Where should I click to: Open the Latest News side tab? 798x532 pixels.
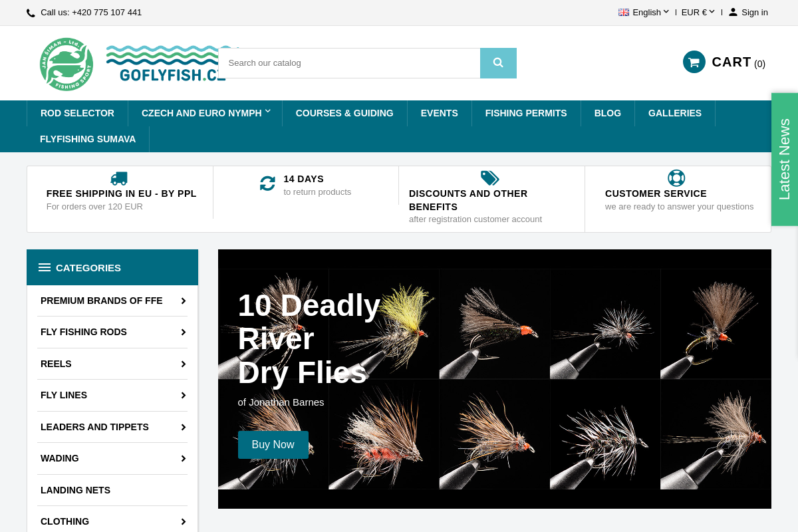[x=785, y=160]
